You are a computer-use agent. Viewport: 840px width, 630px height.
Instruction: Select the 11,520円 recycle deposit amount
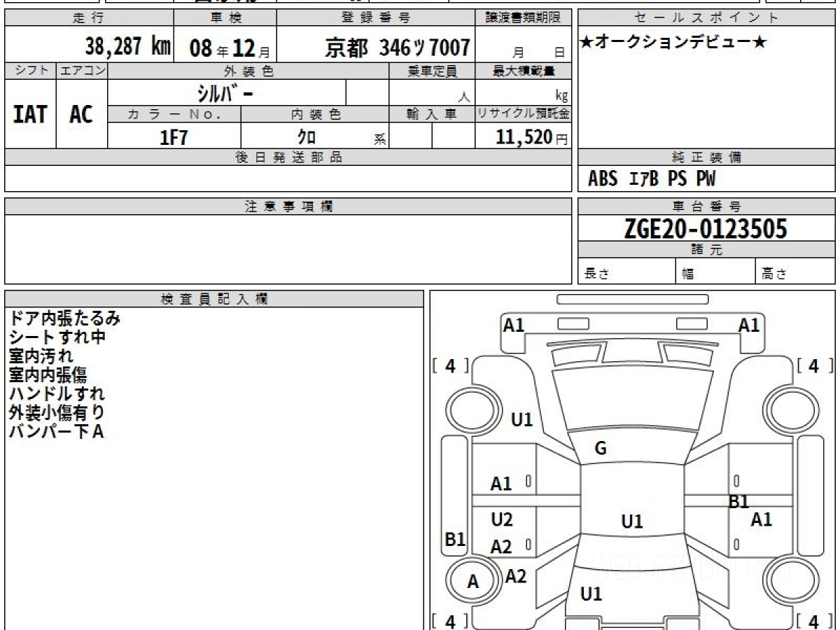[531, 137]
